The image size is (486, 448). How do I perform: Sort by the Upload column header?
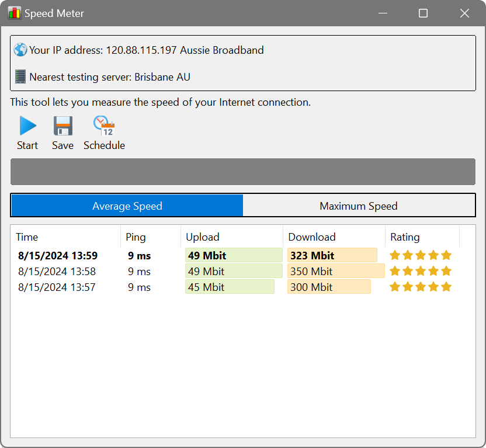pyautogui.click(x=232, y=237)
